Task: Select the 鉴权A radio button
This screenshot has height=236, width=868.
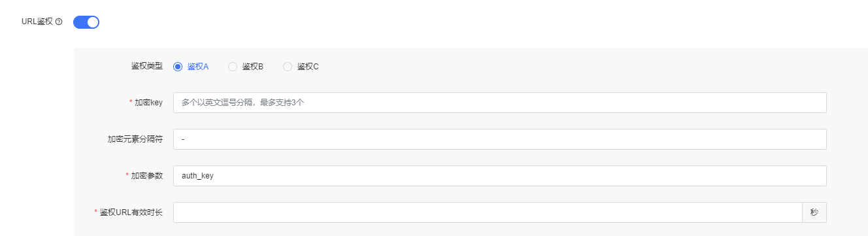Action: tap(178, 66)
